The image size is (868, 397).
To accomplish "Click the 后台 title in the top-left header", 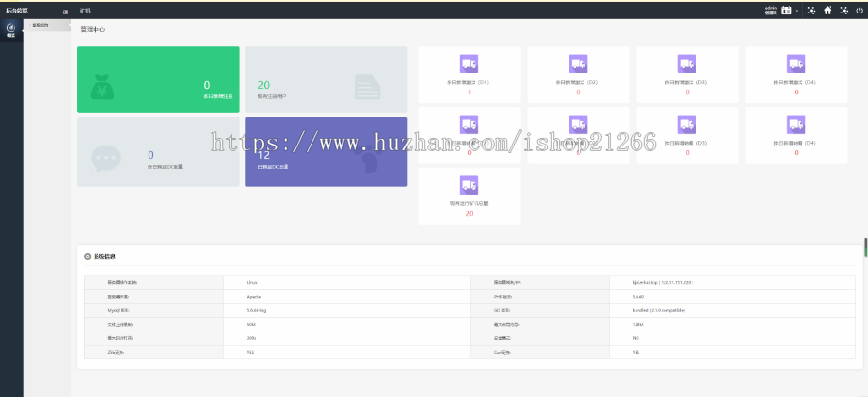I will coord(16,11).
